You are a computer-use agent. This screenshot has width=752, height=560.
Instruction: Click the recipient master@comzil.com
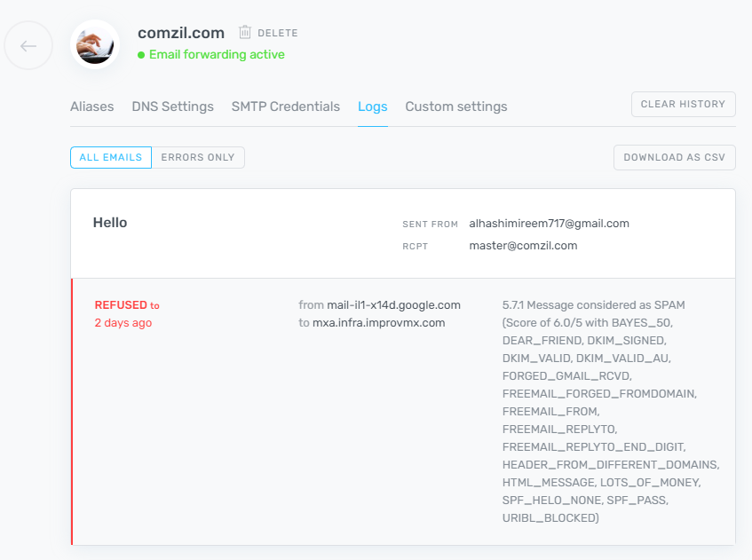pos(523,246)
